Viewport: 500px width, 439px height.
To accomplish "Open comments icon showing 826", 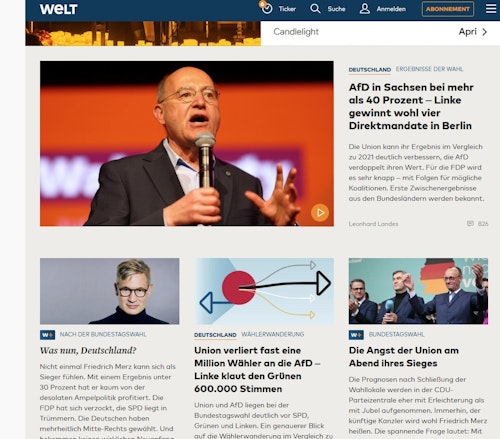I will tap(470, 224).
